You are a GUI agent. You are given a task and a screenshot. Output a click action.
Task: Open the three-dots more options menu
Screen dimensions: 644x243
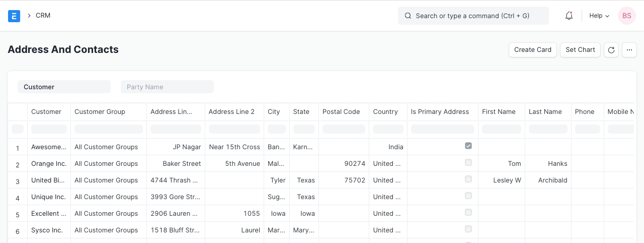click(x=629, y=50)
